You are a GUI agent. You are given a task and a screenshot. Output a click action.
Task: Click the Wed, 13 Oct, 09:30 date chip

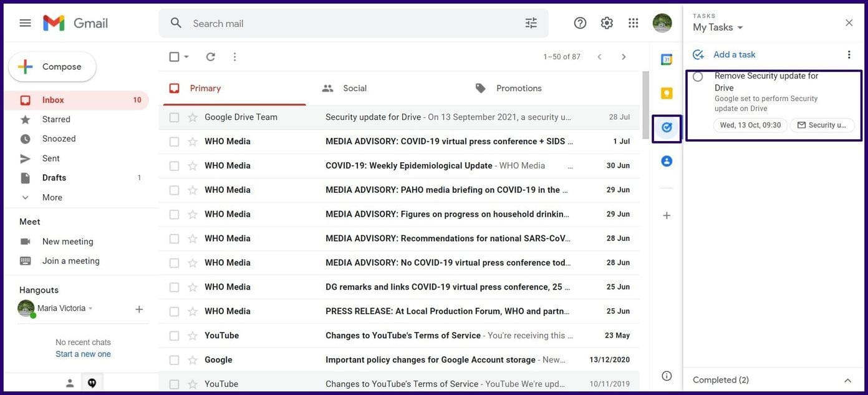(750, 125)
